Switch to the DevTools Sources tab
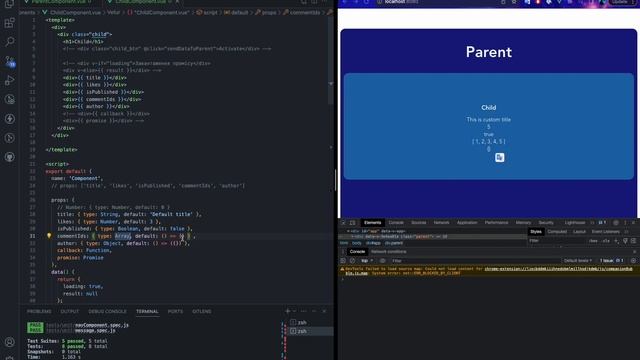Image resolution: width=640 pixels, height=360 pixels. (418, 223)
